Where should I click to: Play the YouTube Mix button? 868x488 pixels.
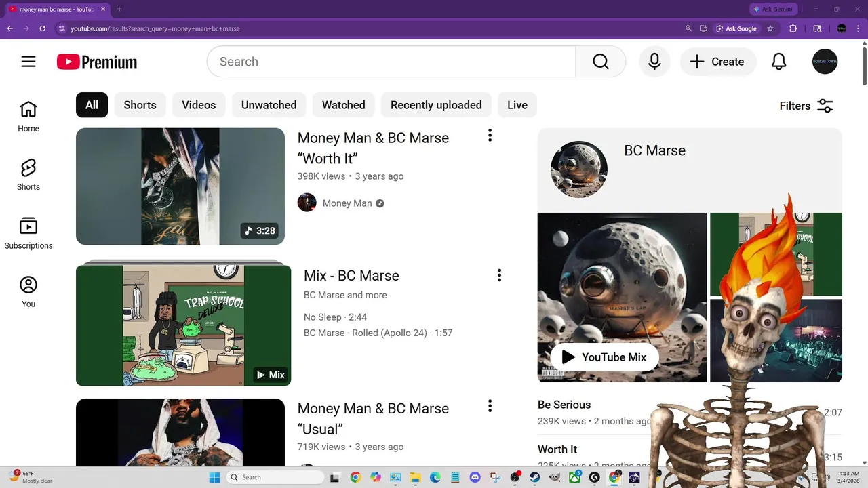click(604, 357)
